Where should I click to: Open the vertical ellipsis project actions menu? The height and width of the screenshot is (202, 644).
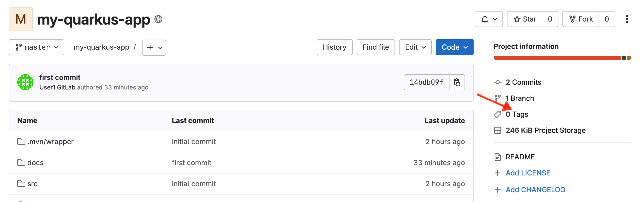coord(627,19)
